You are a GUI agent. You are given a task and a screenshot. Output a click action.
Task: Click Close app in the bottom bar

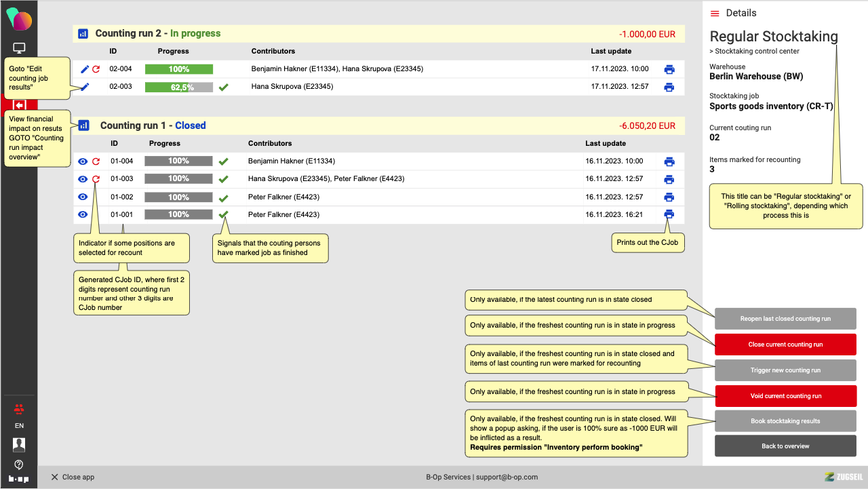point(73,477)
